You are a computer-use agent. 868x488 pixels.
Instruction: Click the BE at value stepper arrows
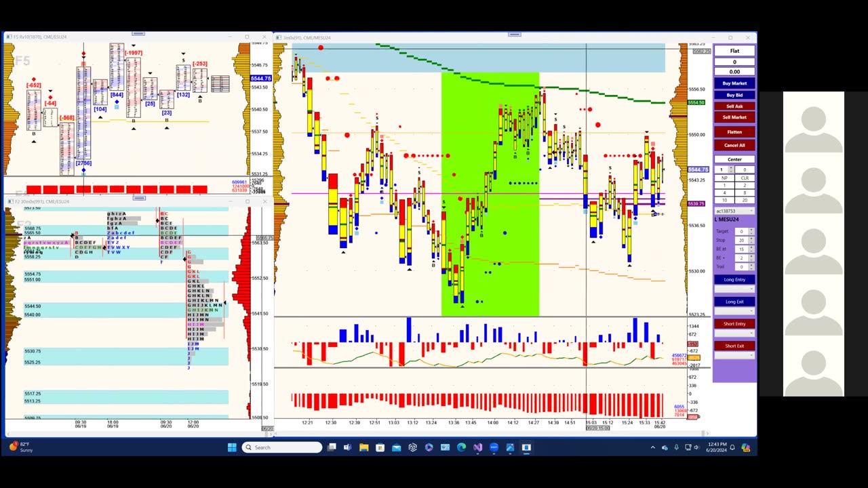(751, 249)
